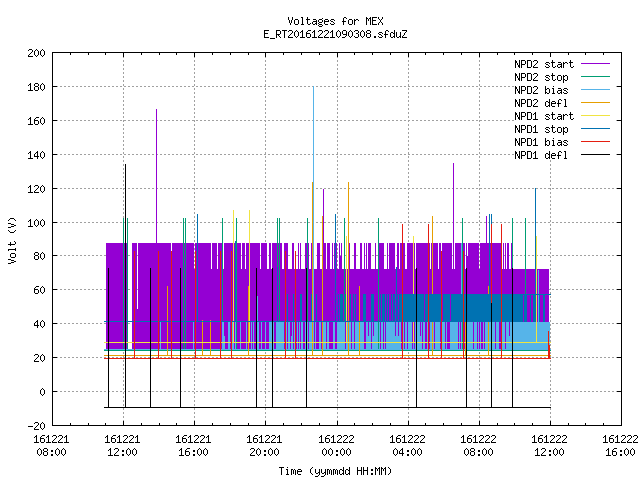Click the purple spike near 135 V after 04:00
640x480 pixels.
[x=453, y=203]
